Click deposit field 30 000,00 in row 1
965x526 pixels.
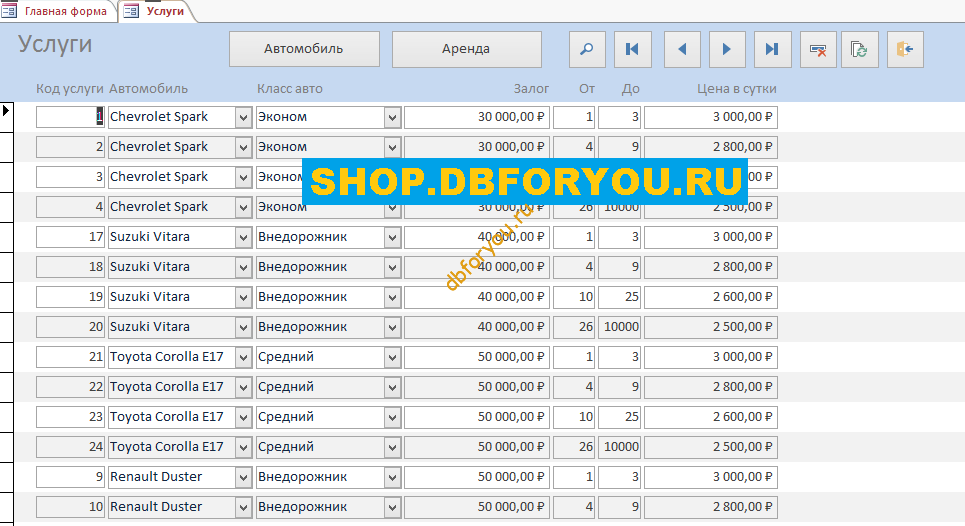(x=477, y=117)
